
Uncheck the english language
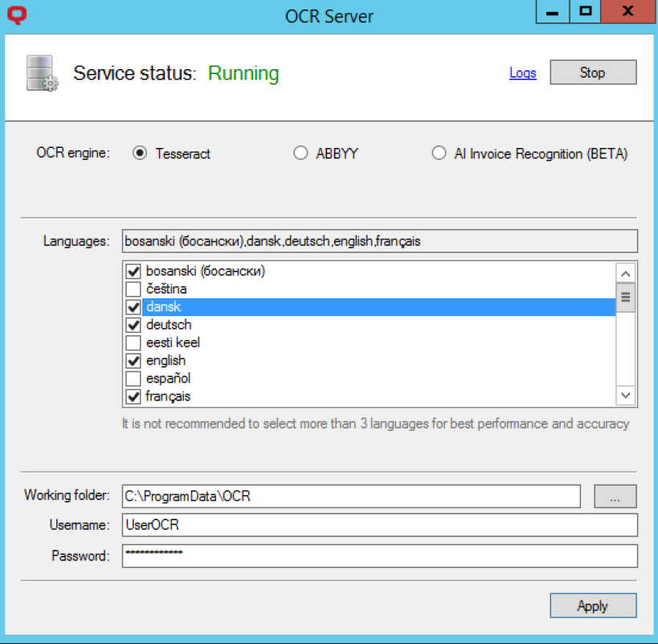point(134,360)
